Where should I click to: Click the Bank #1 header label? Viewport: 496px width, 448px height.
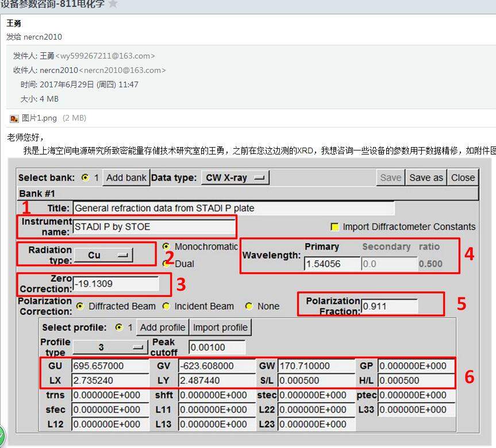[x=37, y=193]
